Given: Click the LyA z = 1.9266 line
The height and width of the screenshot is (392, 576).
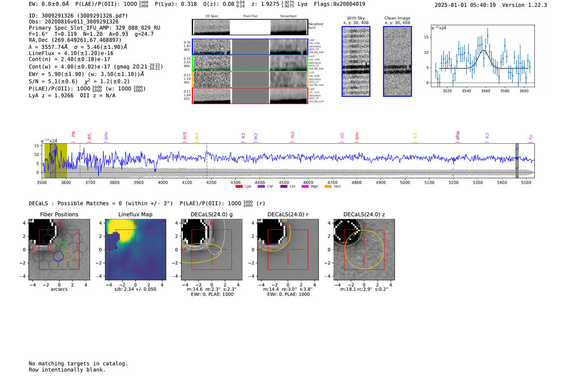Looking at the screenshot, I should coord(72,95).
